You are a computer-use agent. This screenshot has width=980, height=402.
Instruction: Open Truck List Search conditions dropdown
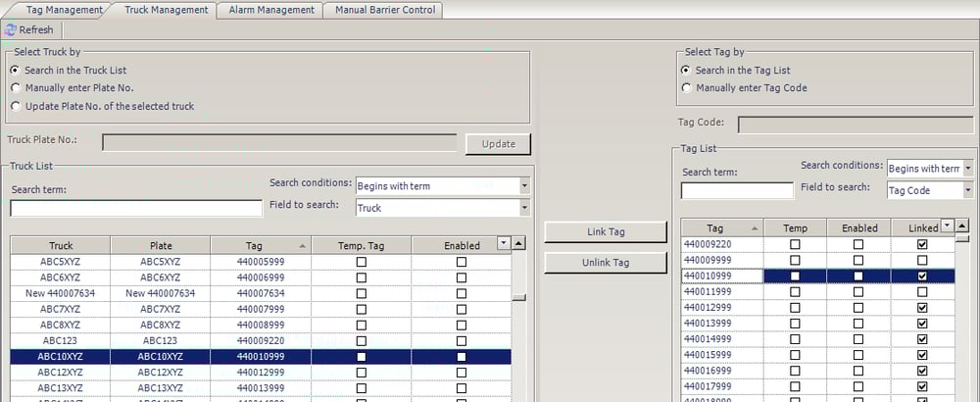pyautogui.click(x=523, y=185)
